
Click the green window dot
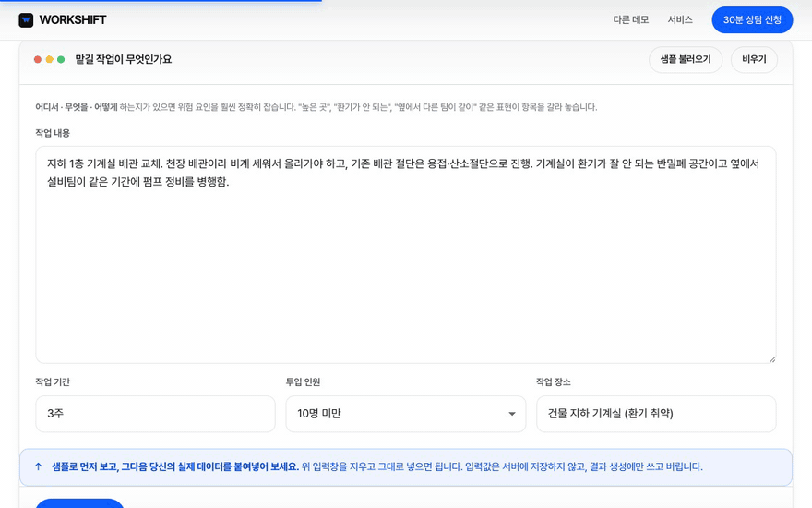tap(61, 60)
